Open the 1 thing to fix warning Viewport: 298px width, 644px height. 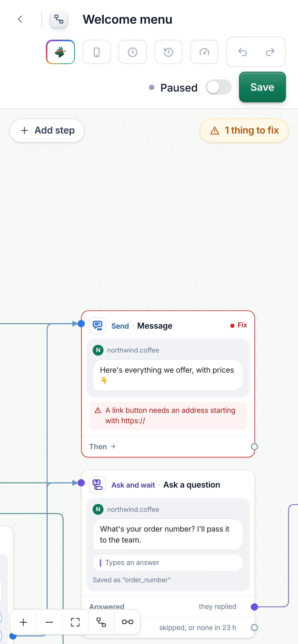pyautogui.click(x=244, y=130)
